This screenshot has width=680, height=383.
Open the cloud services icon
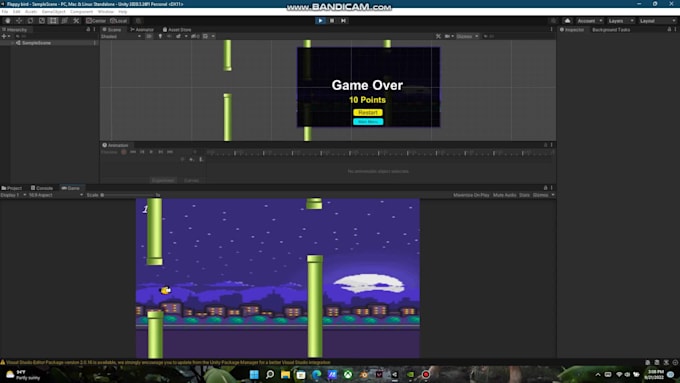(567, 21)
